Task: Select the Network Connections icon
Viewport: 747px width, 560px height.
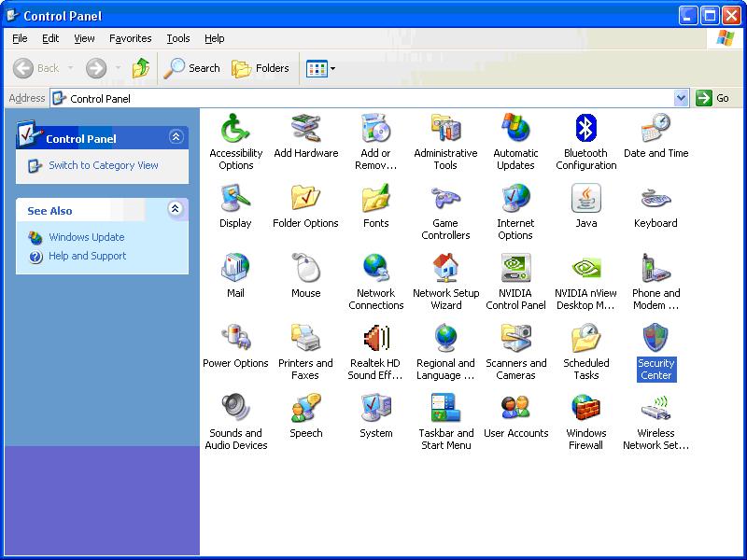Action: click(376, 282)
